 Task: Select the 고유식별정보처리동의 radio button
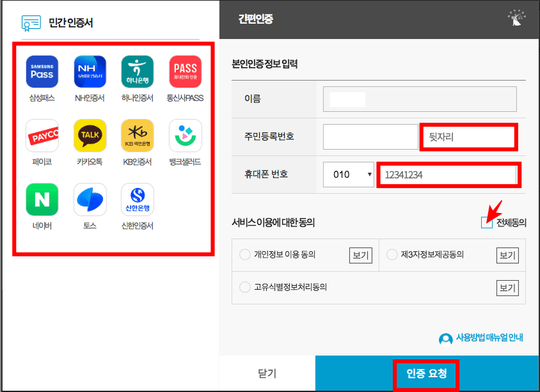pyautogui.click(x=244, y=287)
